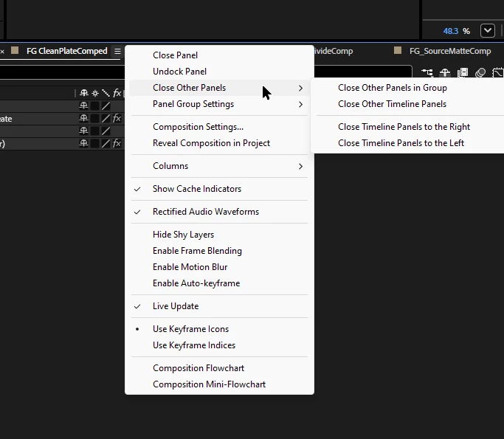
Task: Toggle the Hide Shy Layers timeline toolbar icon
Action: point(445,72)
